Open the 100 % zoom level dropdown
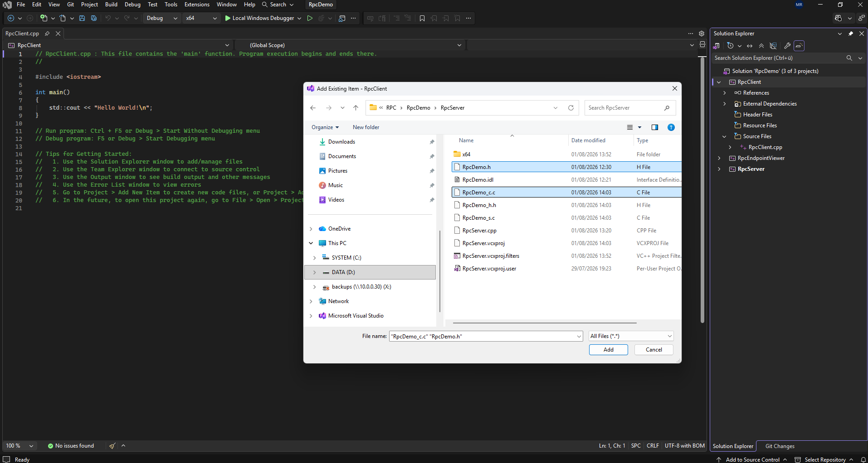Viewport: 868px width, 463px height. [x=31, y=446]
